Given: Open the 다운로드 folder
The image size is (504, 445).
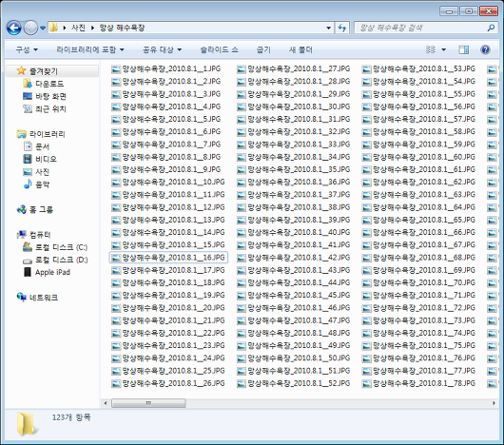Looking at the screenshot, I should point(49,84).
